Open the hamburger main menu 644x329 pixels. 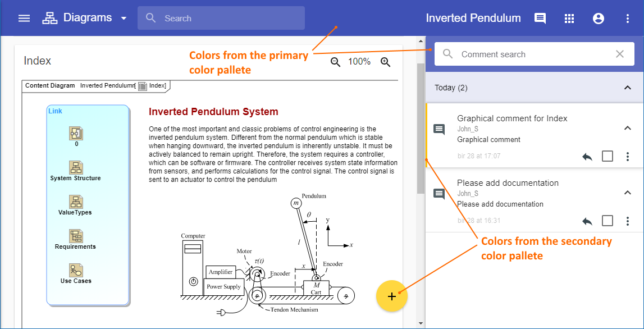24,18
